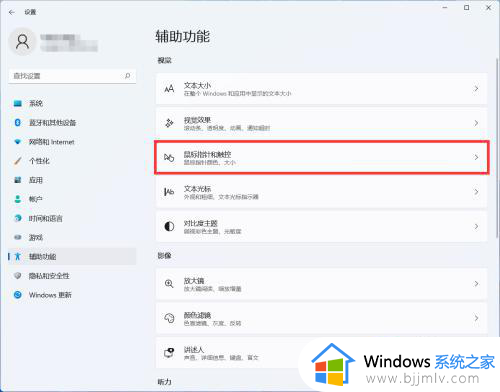Expand the 放大镜 row chevron
500x392 pixels.
tap(476, 284)
